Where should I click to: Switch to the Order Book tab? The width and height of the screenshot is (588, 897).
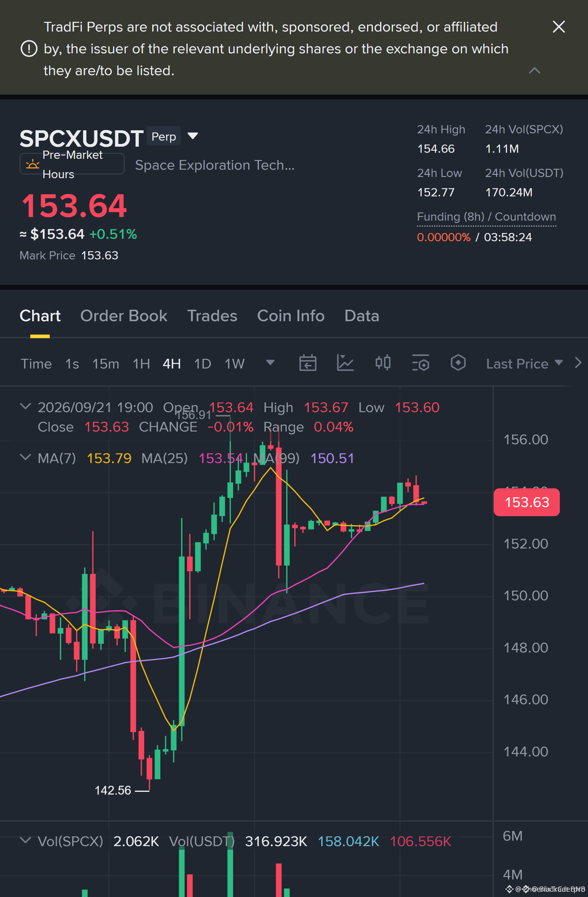pos(124,316)
